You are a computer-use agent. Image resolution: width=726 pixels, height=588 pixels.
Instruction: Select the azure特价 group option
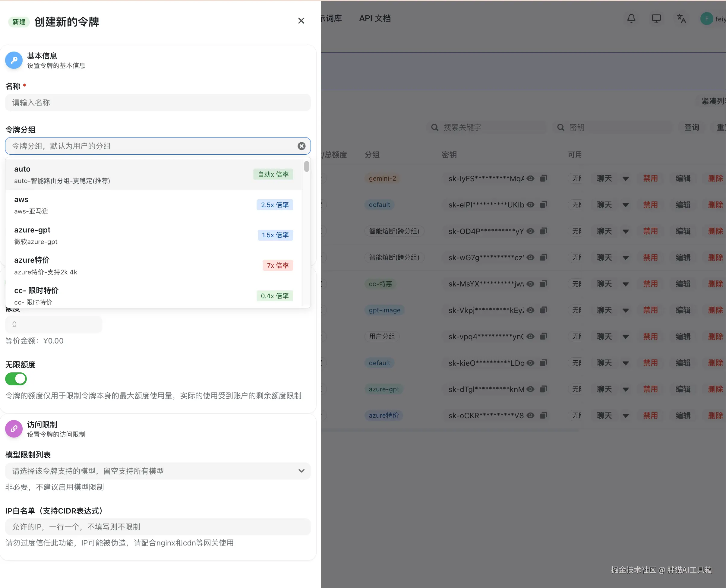point(154,266)
